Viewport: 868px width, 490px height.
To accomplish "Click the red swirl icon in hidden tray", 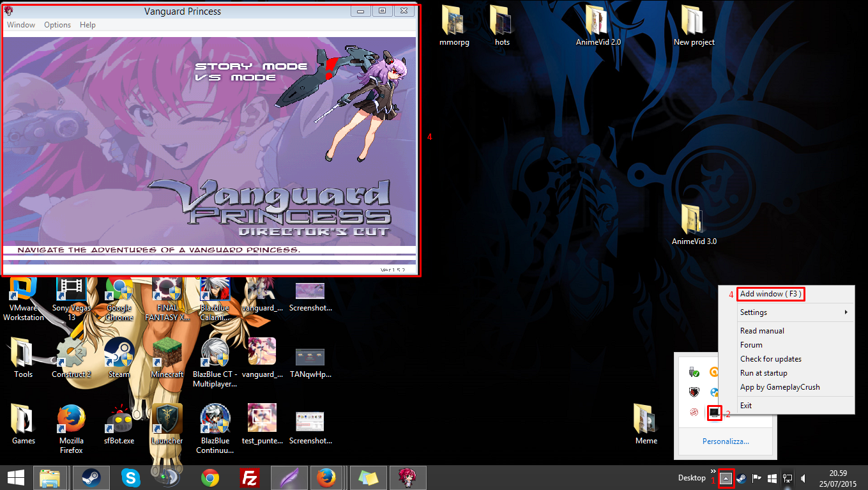I will [694, 413].
